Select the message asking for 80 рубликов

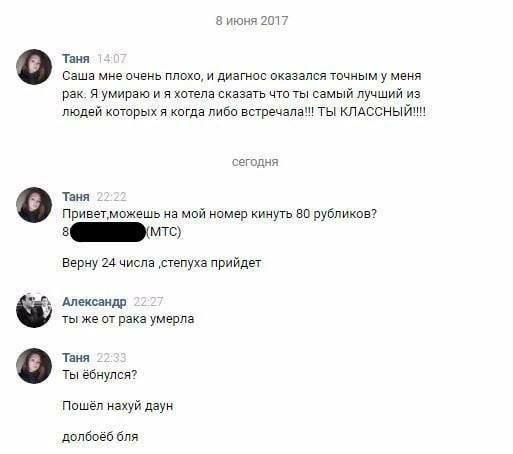pos(219,214)
